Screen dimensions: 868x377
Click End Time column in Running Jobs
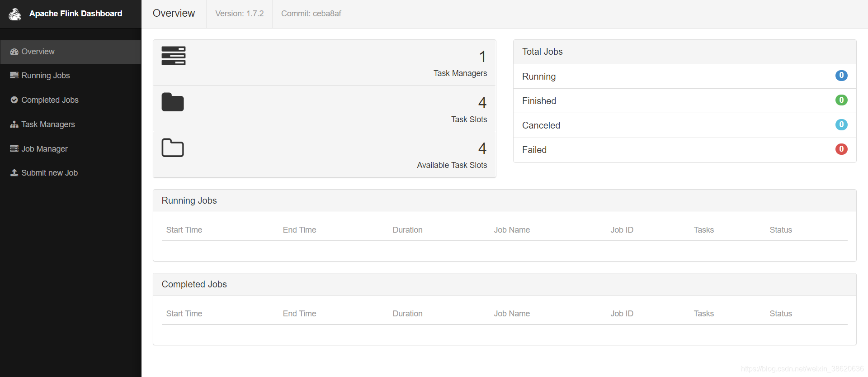tap(299, 230)
